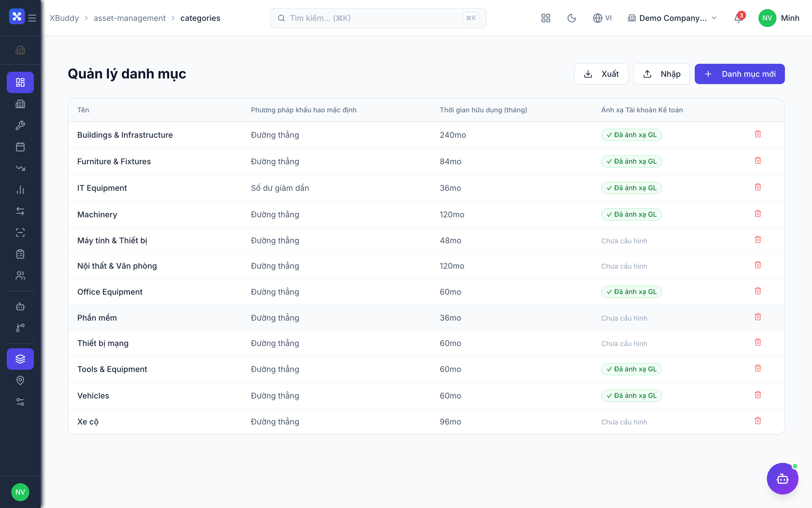
Task: Open the robot icon in sidebar
Action: (x=20, y=306)
